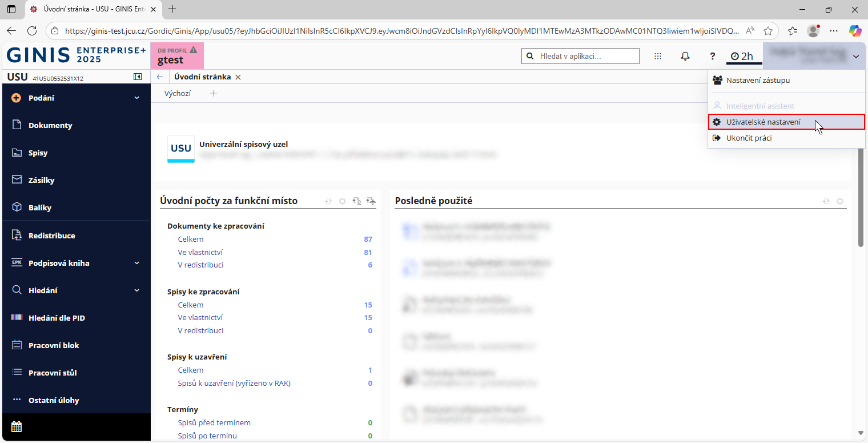Open settings gear of Úvodní počty widget
The image size is (868, 443).
click(342, 201)
